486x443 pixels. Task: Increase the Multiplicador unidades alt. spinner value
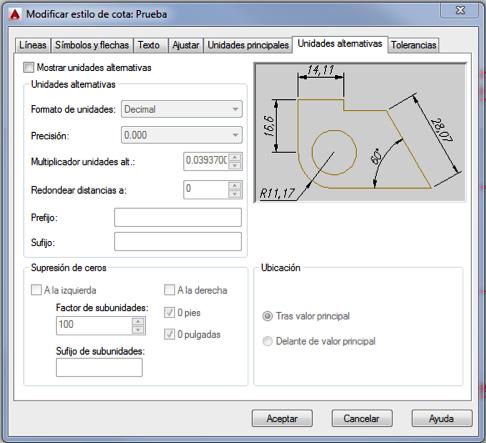tap(235, 157)
